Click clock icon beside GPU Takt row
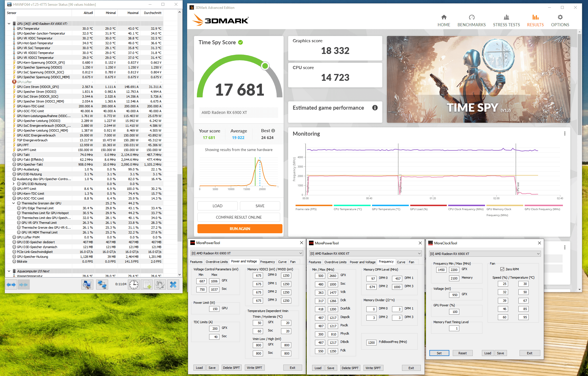588x376 pixels. tap(14, 155)
